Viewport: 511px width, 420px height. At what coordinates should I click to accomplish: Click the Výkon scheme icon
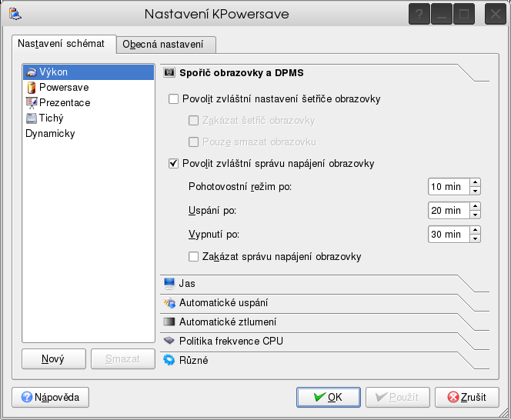point(32,72)
